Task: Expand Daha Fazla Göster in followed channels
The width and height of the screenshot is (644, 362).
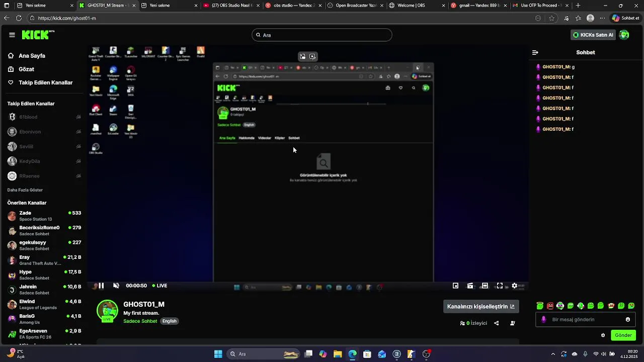Action: (25, 190)
